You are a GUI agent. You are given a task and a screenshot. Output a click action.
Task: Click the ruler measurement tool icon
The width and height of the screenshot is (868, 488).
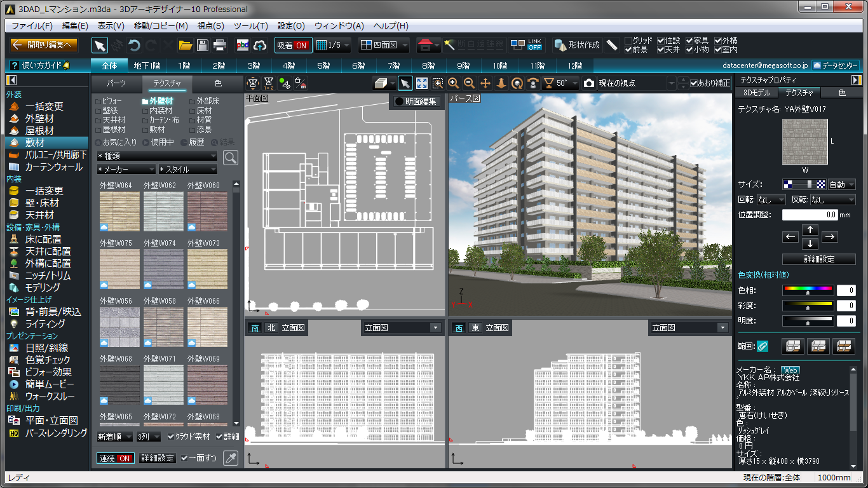click(x=612, y=45)
